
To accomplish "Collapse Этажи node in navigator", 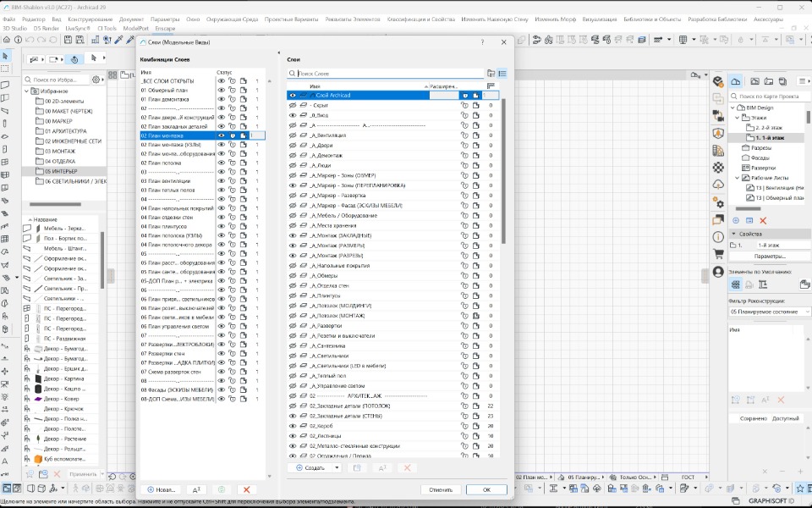I will (738, 118).
